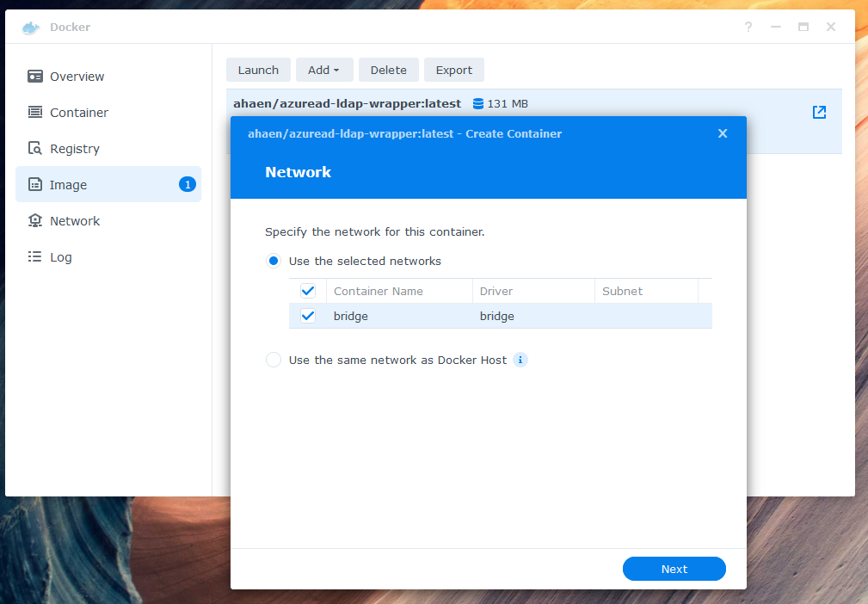Close the Docker window
The image size is (868, 604).
tap(831, 27)
